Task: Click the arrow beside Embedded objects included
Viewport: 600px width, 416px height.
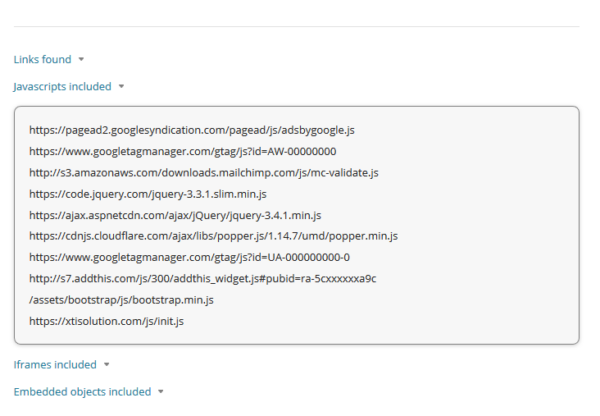Action: tap(161, 392)
